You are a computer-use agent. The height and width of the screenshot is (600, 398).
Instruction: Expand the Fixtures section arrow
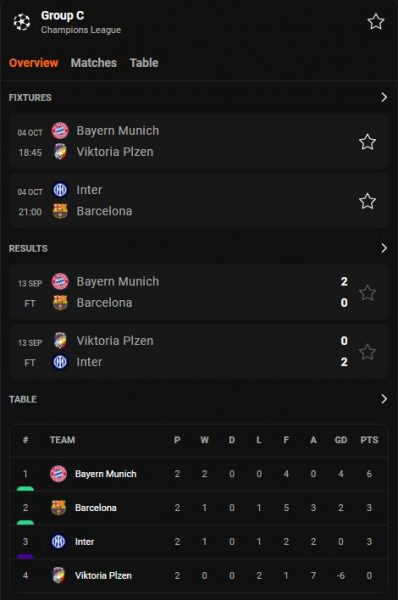pyautogui.click(x=384, y=97)
